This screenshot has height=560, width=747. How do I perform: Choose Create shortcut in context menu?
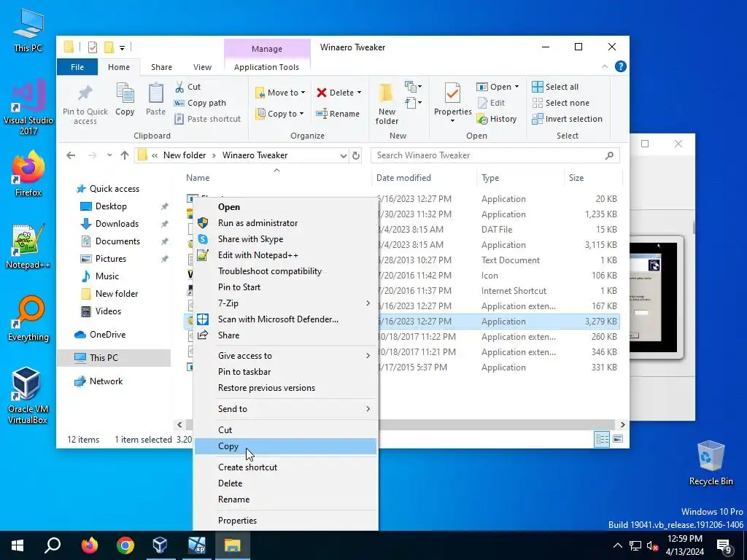pos(285,467)
